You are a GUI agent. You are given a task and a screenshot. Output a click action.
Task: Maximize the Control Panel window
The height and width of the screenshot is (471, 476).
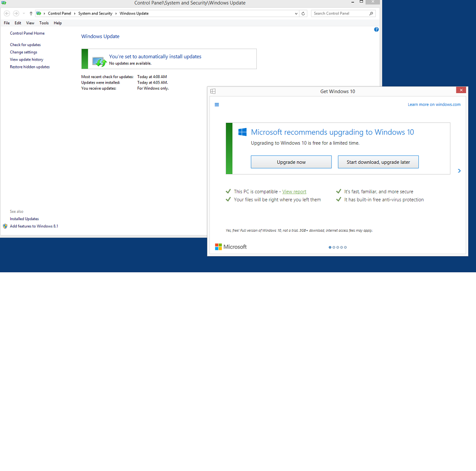pyautogui.click(x=361, y=2)
